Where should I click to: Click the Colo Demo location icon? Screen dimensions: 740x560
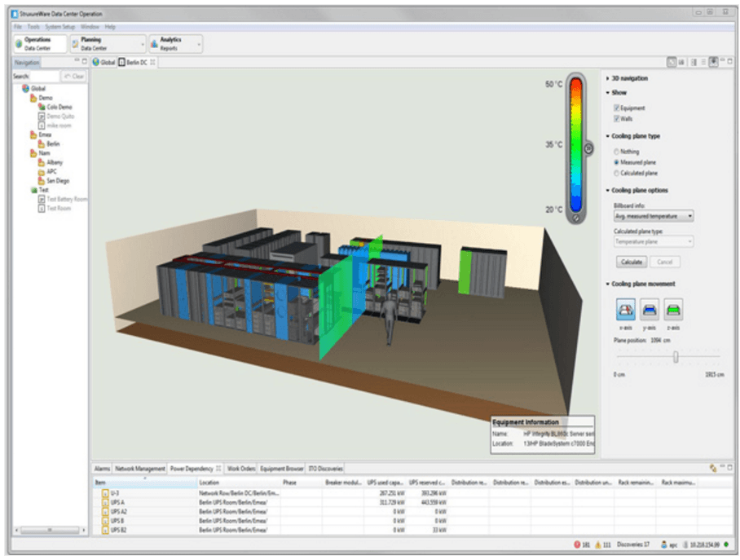42,107
